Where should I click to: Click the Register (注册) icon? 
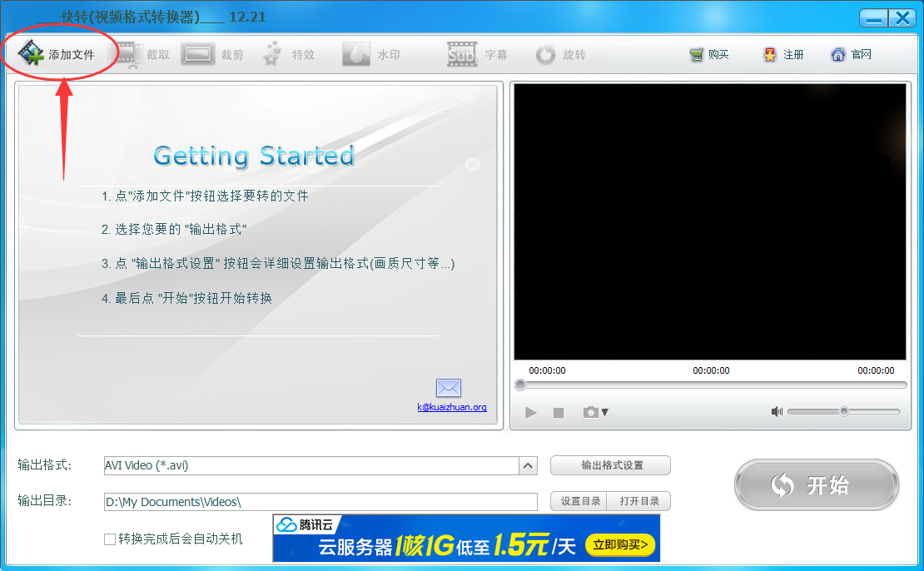[x=770, y=55]
